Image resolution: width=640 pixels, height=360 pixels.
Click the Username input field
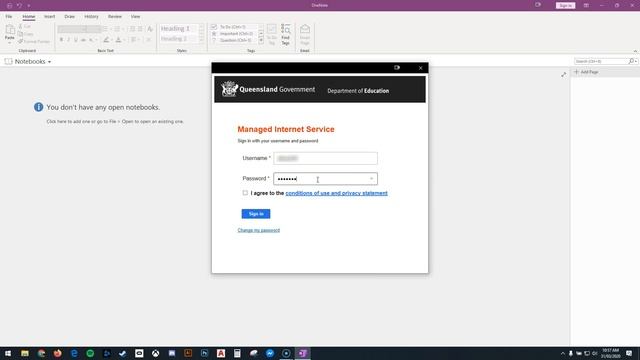click(325, 158)
